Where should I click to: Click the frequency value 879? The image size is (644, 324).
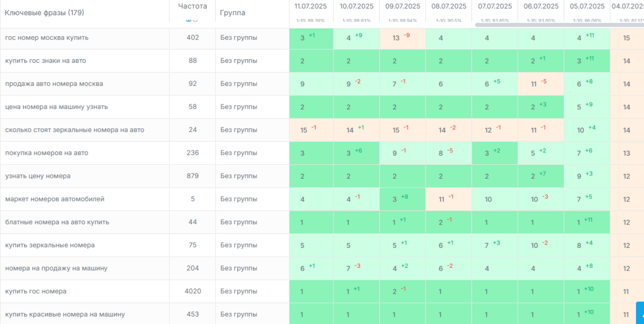[x=193, y=176]
